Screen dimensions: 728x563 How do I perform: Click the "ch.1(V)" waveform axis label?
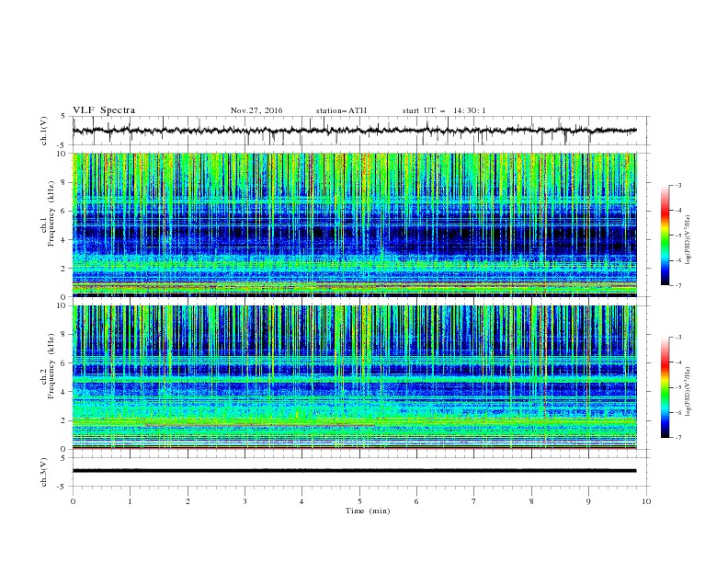coord(44,131)
